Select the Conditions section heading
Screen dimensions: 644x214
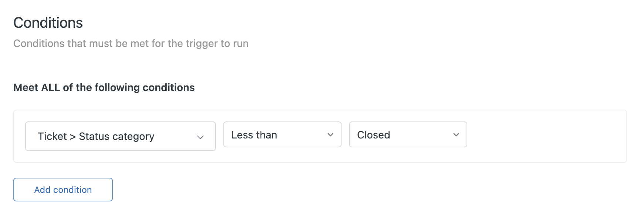click(x=48, y=23)
